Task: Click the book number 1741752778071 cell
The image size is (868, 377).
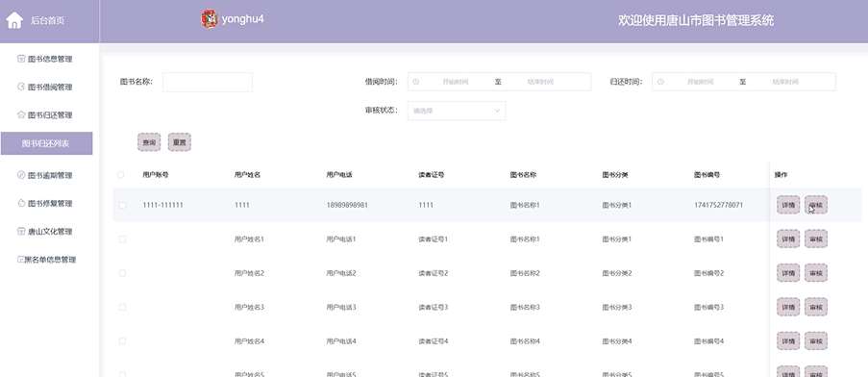Action: tap(719, 205)
